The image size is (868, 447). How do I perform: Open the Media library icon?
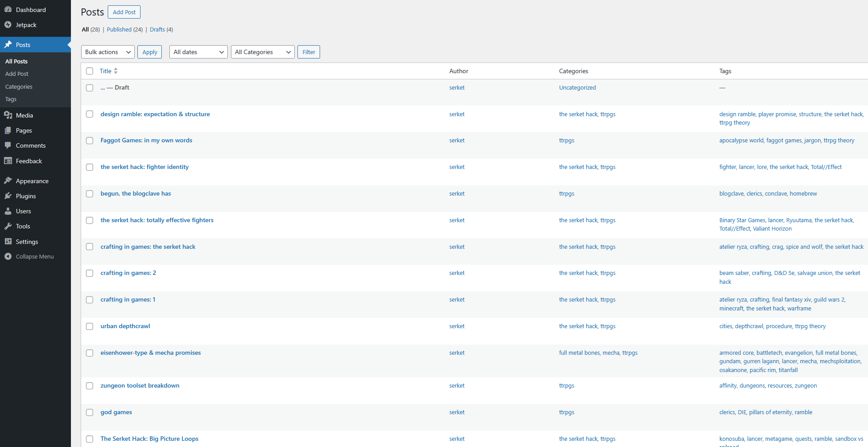8,115
